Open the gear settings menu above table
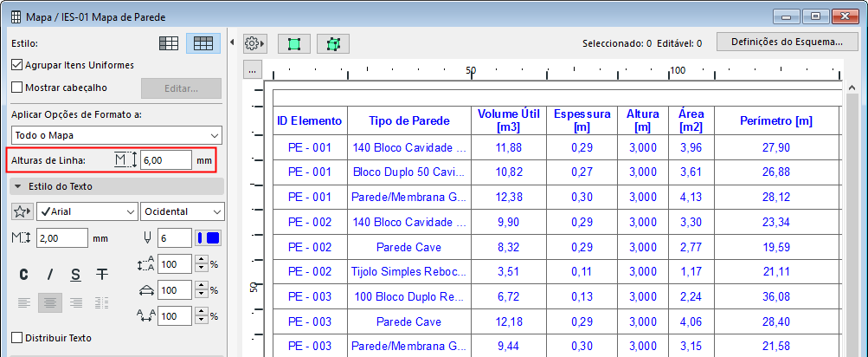The height and width of the screenshot is (357, 868). coord(255,42)
